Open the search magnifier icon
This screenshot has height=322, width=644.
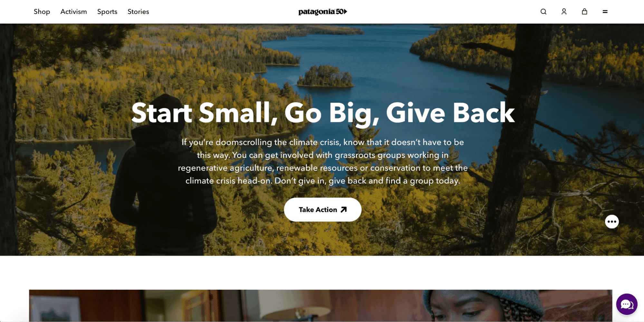[x=543, y=12]
